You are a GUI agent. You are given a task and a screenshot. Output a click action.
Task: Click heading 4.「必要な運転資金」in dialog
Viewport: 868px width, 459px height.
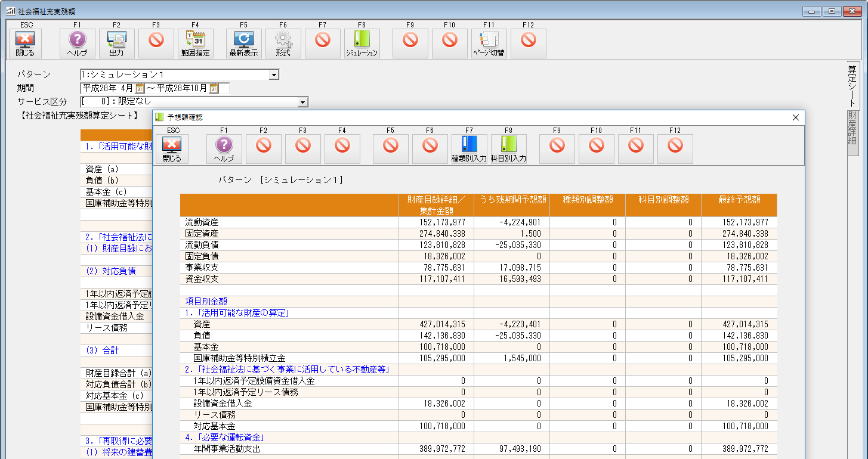[x=226, y=438]
